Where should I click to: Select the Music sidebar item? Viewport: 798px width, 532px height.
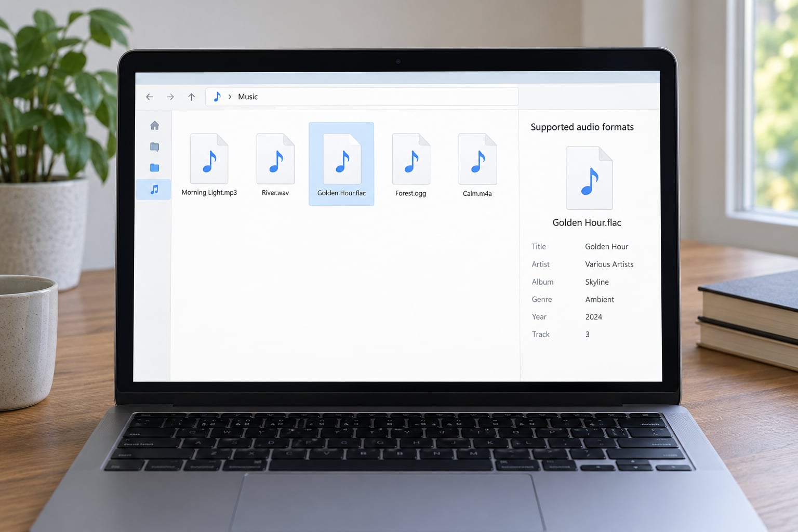[154, 190]
